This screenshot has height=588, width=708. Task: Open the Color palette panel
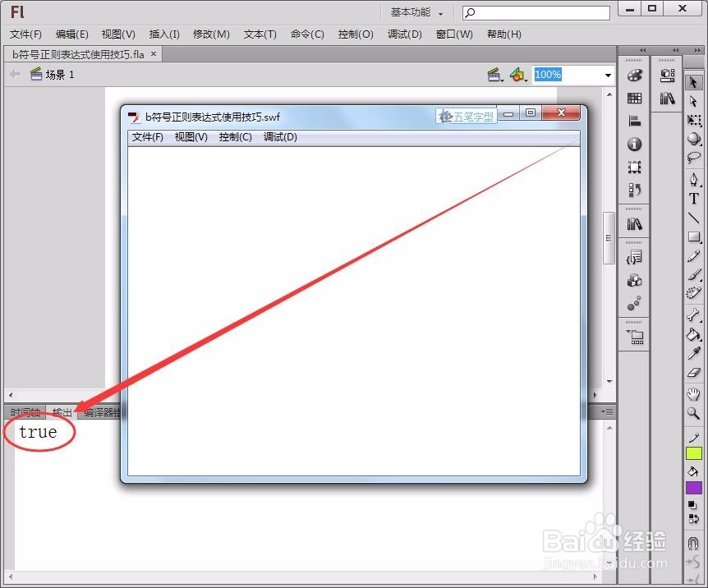point(634,75)
